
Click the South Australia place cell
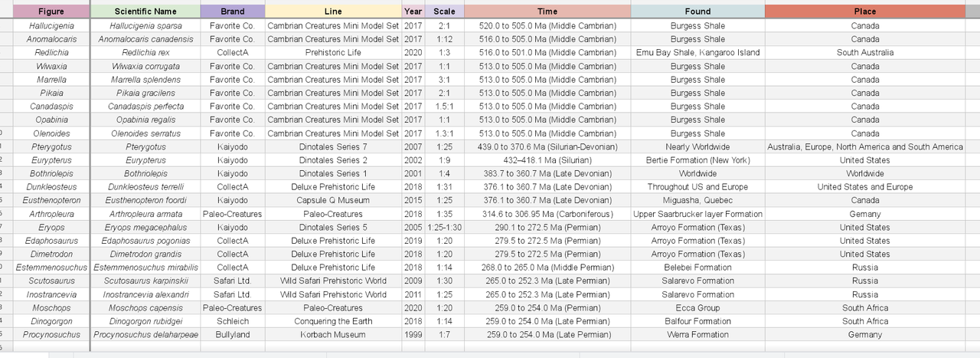(865, 53)
